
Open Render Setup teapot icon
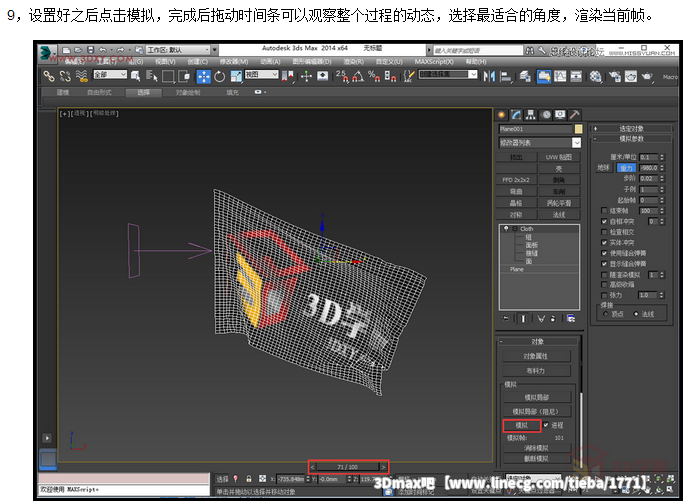[615, 77]
